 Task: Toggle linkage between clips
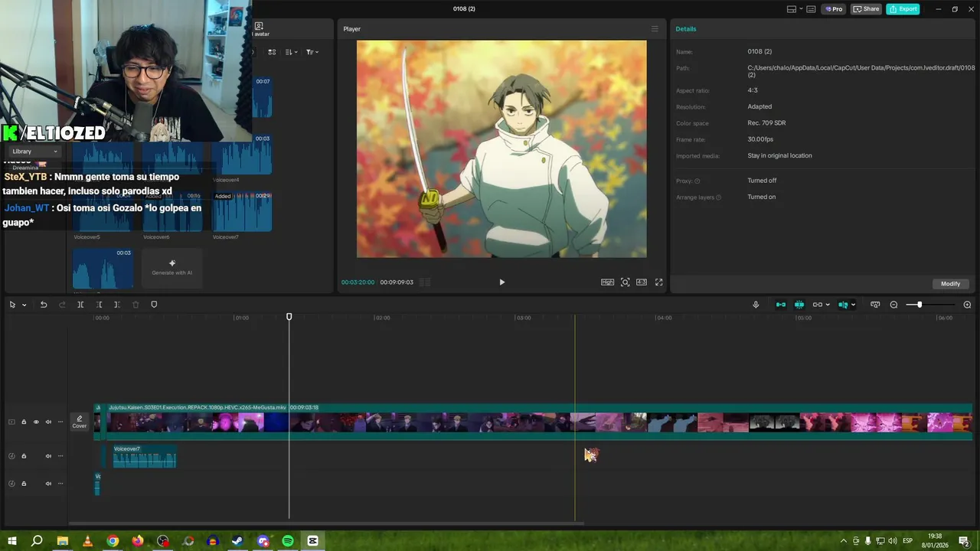[x=817, y=305]
